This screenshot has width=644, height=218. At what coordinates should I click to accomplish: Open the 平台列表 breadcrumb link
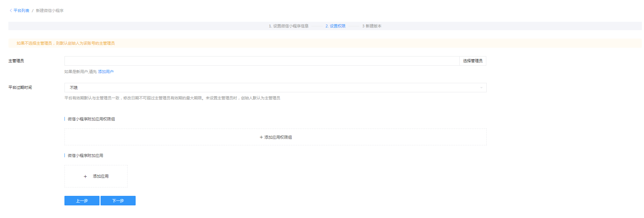21,11
